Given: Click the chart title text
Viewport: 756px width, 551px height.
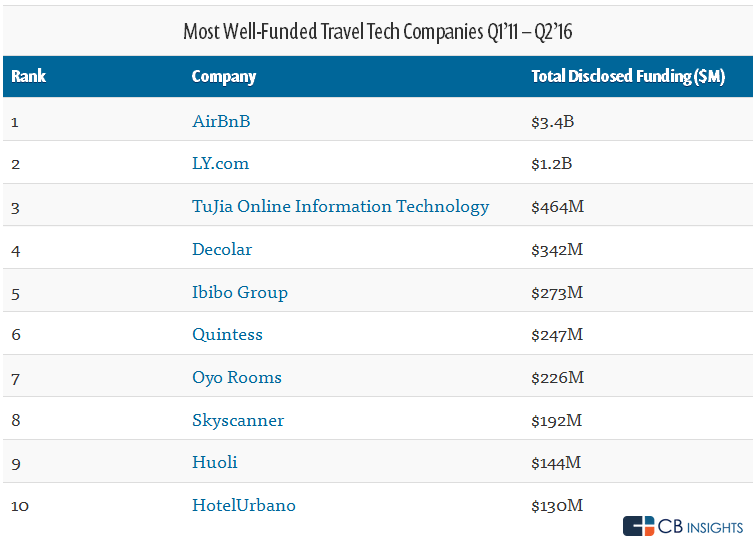Looking at the screenshot, I should point(377,31).
